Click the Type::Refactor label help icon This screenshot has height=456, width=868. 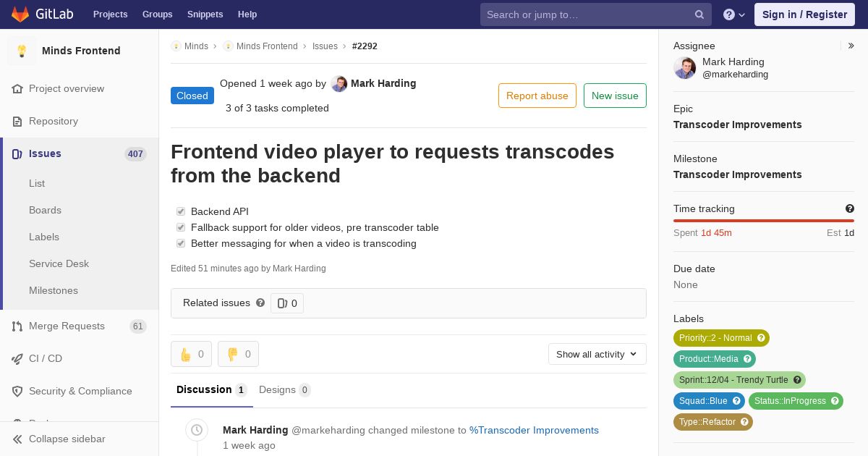click(744, 422)
